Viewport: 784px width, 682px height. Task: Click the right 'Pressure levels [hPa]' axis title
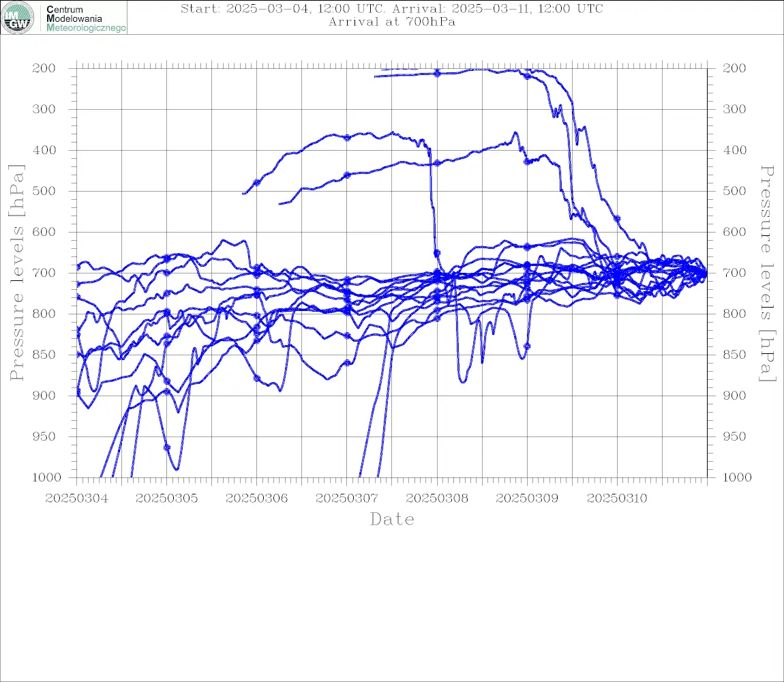pos(767,273)
